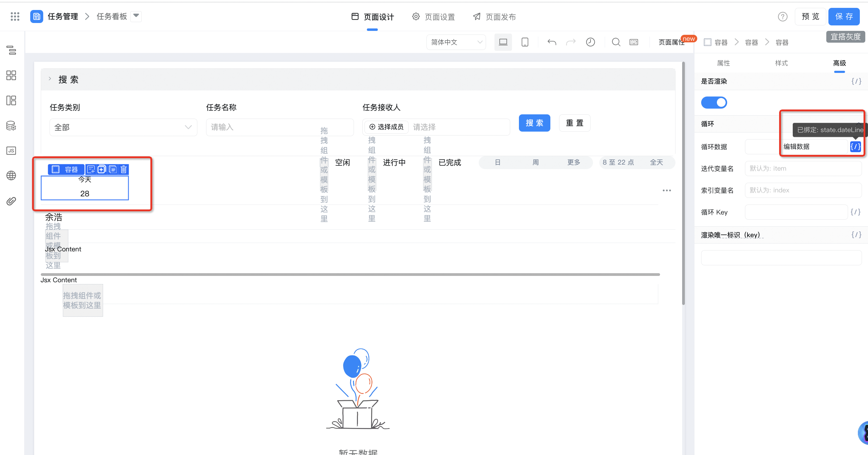Delete the selected 容器 component
Viewport: 868px width, 455px height.
click(124, 169)
